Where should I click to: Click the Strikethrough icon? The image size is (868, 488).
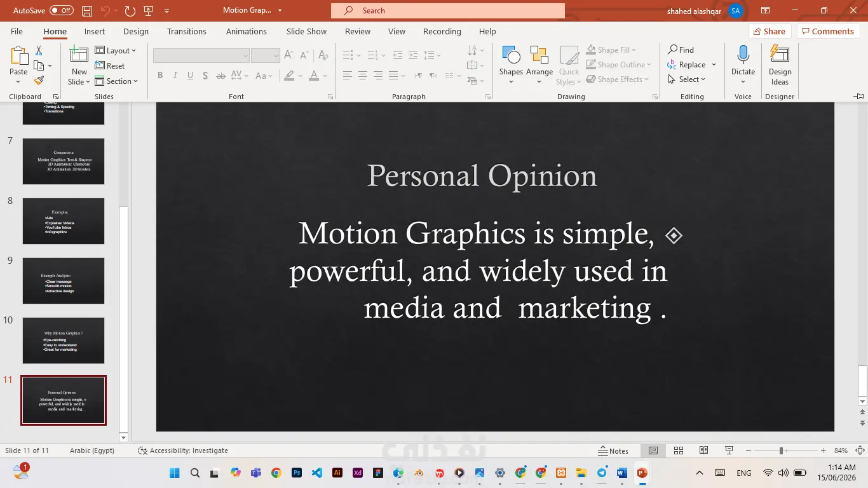click(x=221, y=76)
